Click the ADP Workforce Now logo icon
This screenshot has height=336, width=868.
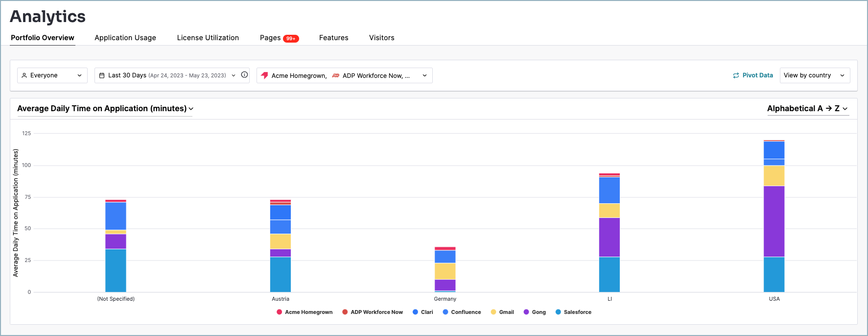[335, 75]
